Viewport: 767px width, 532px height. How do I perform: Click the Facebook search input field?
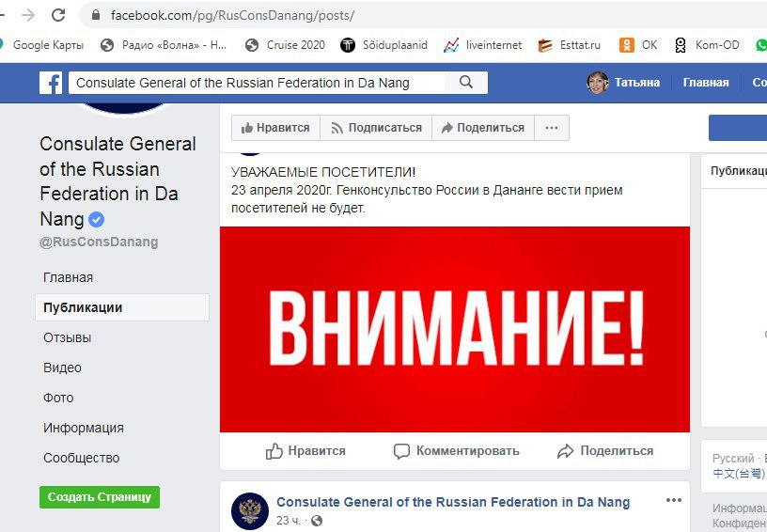pyautogui.click(x=257, y=83)
